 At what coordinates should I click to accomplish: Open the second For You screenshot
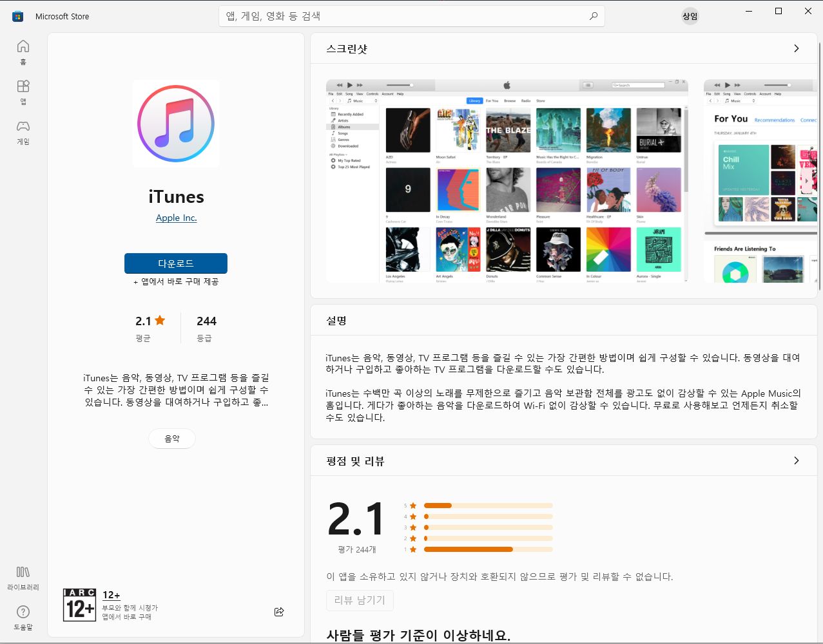tap(760, 181)
